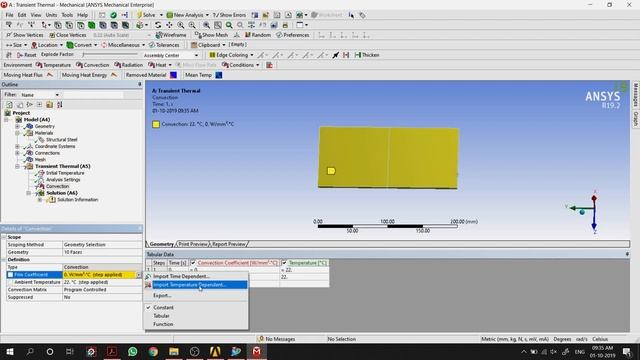Open the Tools menu

[67, 15]
